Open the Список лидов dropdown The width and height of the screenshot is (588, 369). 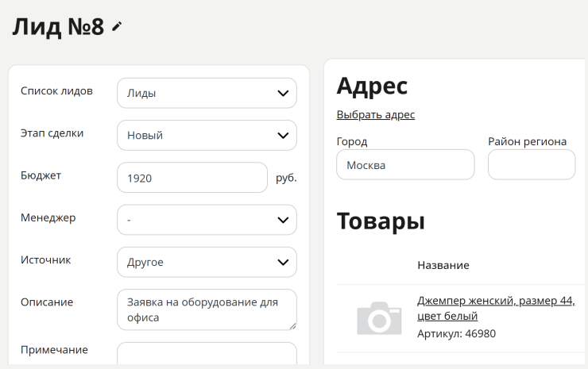pos(207,93)
